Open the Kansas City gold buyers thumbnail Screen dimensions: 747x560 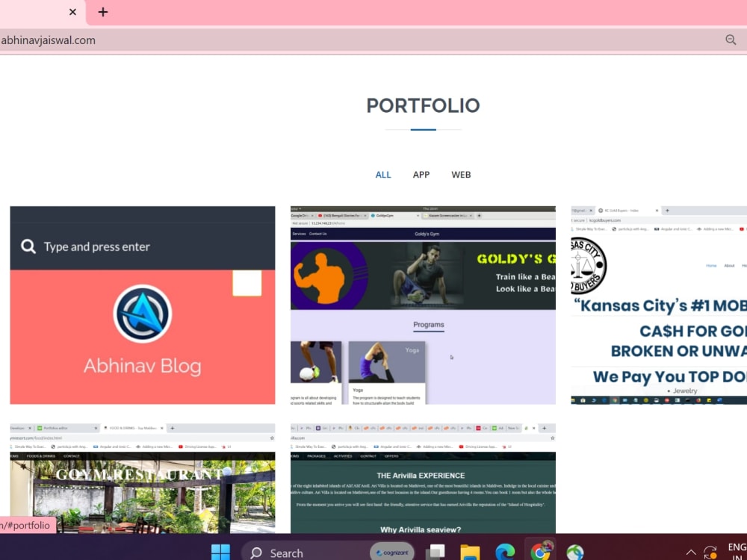[659, 305]
